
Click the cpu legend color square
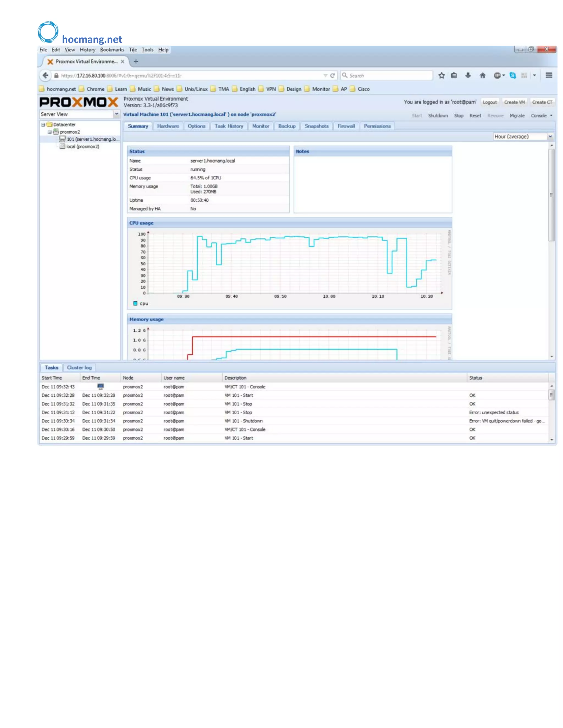pos(136,303)
